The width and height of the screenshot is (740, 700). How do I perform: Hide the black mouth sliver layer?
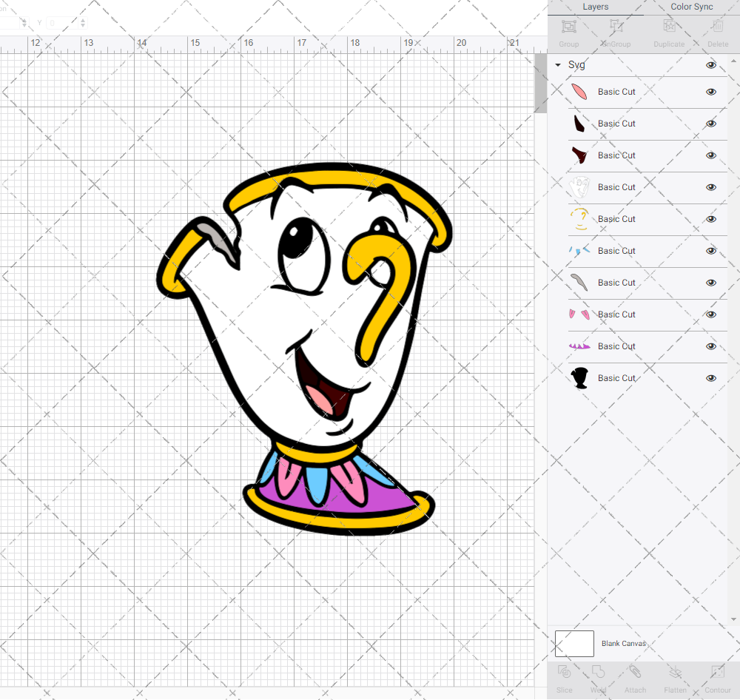coord(710,124)
